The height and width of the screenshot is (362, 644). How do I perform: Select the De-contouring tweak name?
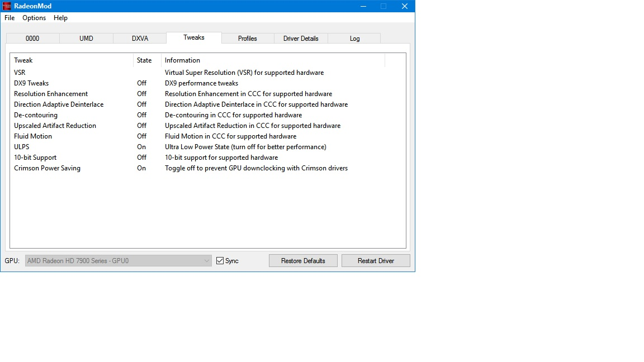point(36,115)
